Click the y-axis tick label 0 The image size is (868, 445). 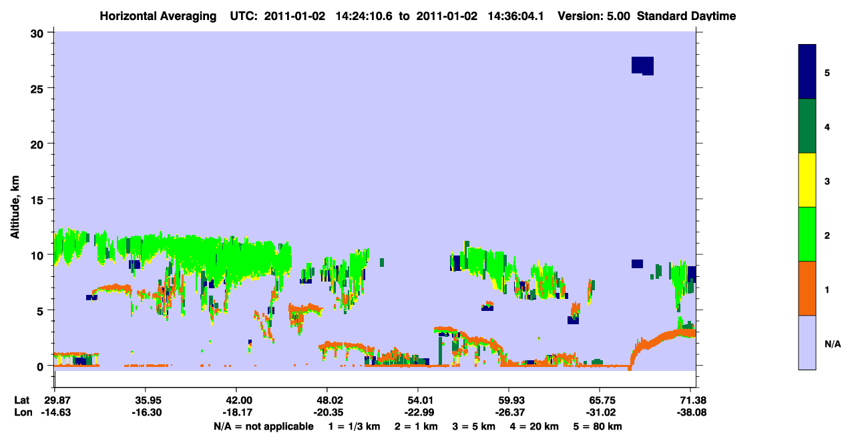(x=41, y=366)
